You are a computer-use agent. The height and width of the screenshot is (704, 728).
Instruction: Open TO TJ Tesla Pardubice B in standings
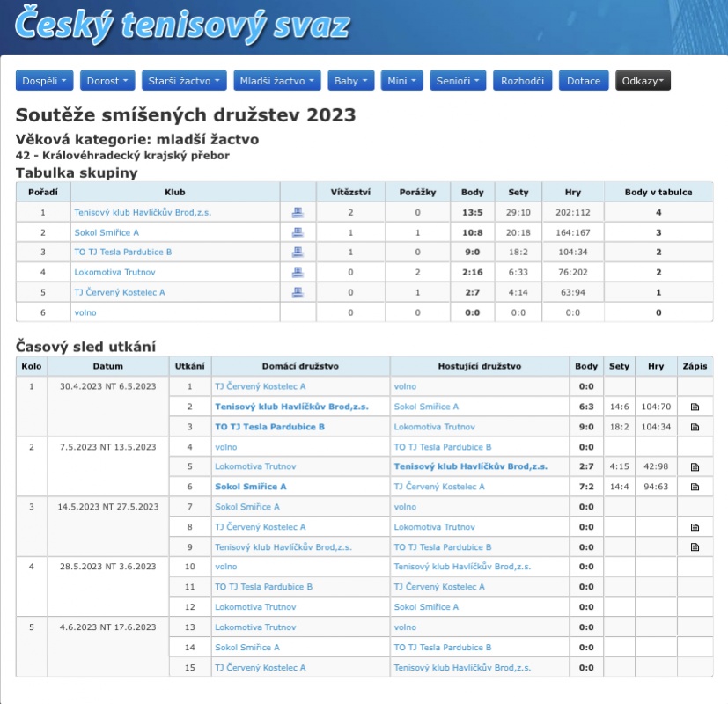(122, 252)
